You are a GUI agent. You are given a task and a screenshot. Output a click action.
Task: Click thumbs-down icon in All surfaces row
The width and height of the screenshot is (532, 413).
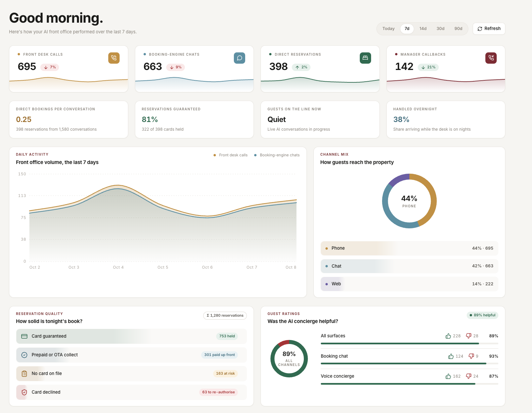tap(469, 336)
